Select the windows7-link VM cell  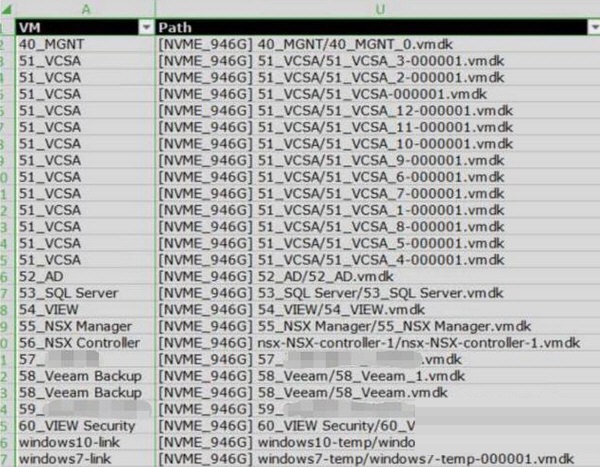pos(85,459)
